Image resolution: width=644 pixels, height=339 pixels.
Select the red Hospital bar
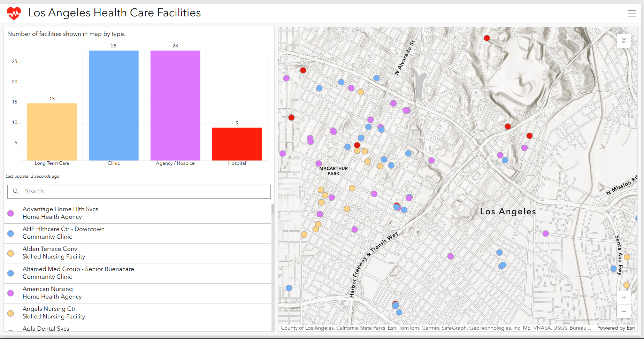pos(237,144)
